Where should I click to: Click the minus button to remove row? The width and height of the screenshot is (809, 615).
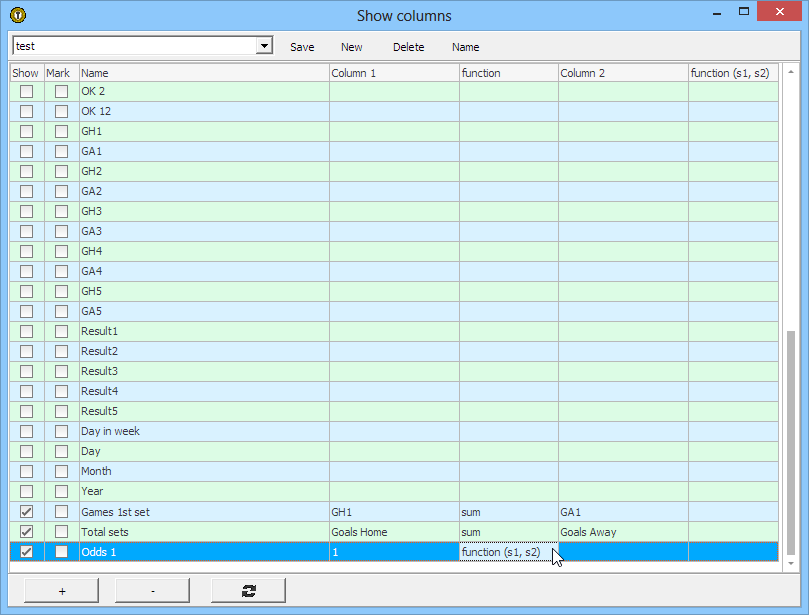152,591
